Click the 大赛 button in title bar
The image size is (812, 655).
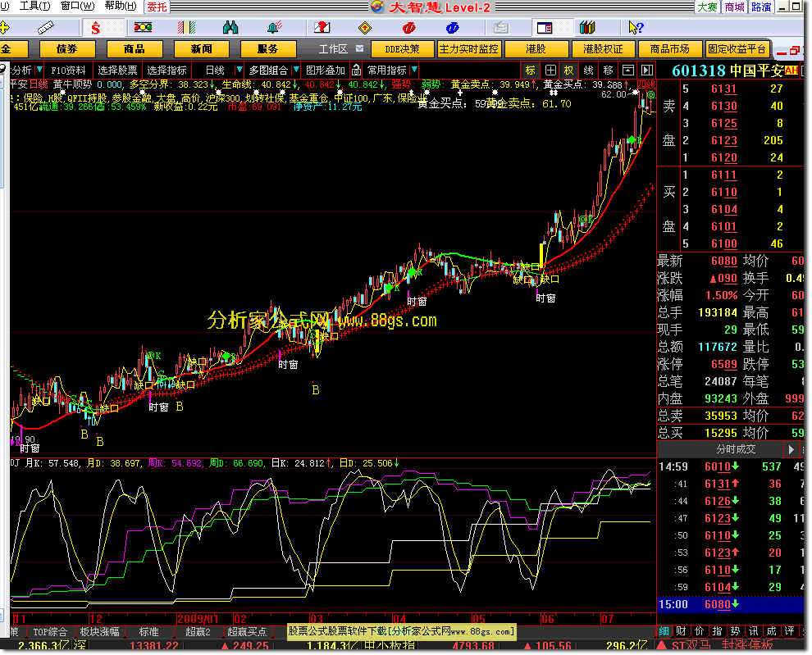[x=707, y=7]
